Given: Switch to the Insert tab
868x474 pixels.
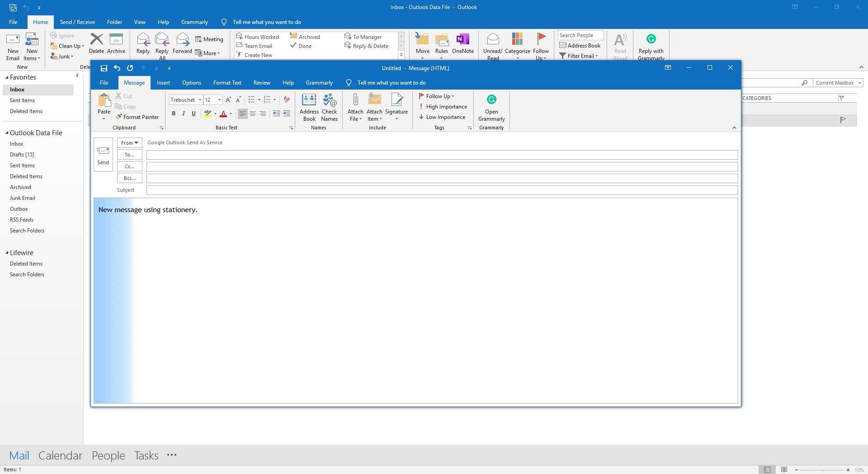Looking at the screenshot, I should (163, 83).
